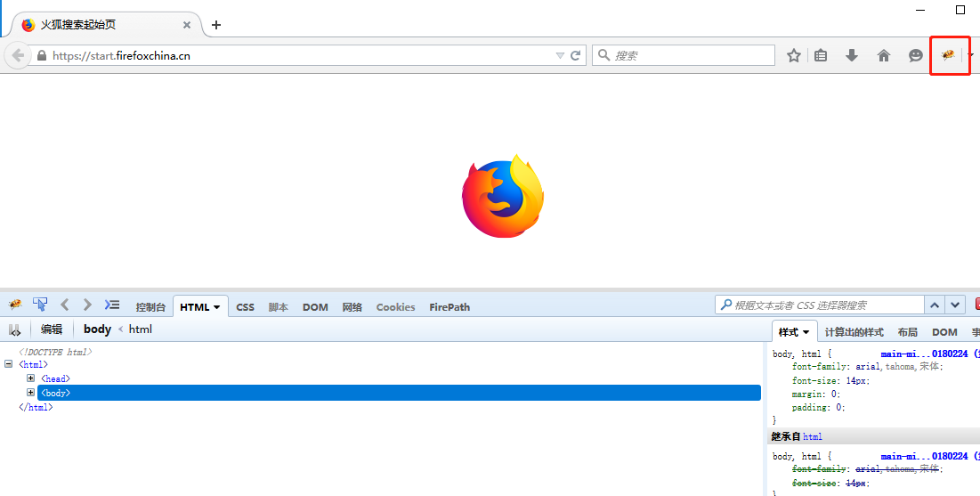This screenshot has height=496, width=980.
Task: Switch to the Cookies panel tab
Action: click(x=395, y=307)
